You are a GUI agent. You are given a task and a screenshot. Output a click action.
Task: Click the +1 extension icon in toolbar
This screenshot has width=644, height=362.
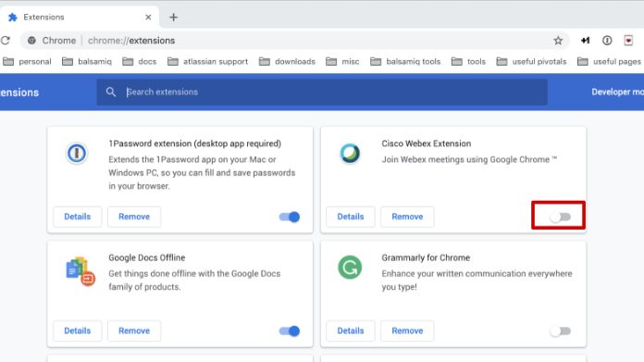[586, 40]
